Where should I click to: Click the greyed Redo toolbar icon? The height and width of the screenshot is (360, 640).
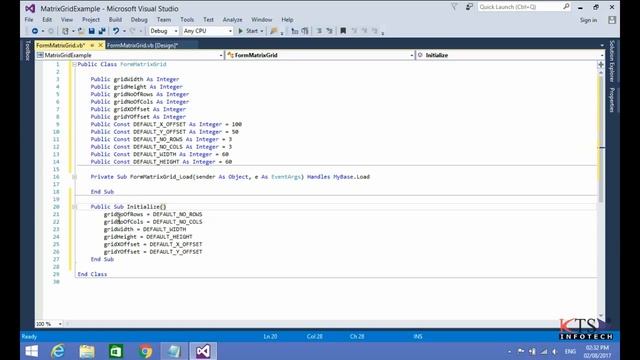(133, 31)
